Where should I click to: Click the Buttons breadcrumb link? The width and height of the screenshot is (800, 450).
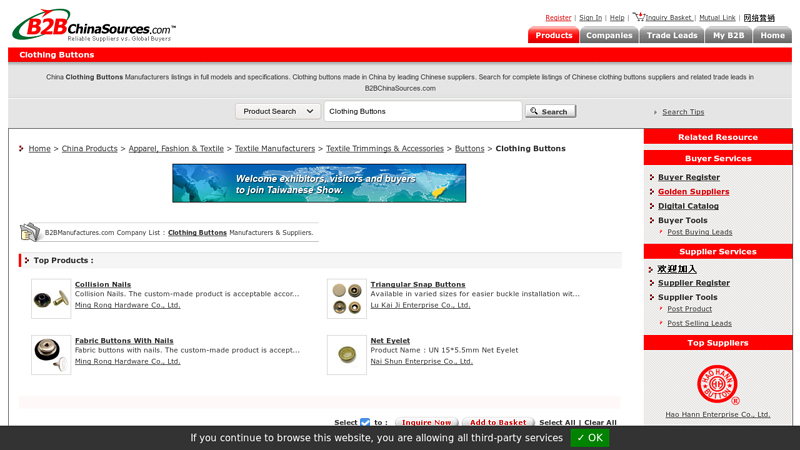(x=469, y=148)
